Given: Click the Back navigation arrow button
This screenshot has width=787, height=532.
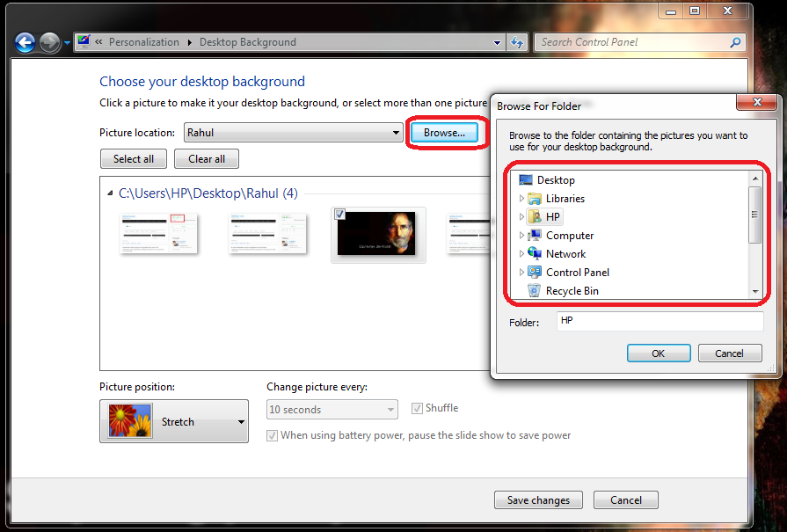Looking at the screenshot, I should click(25, 42).
